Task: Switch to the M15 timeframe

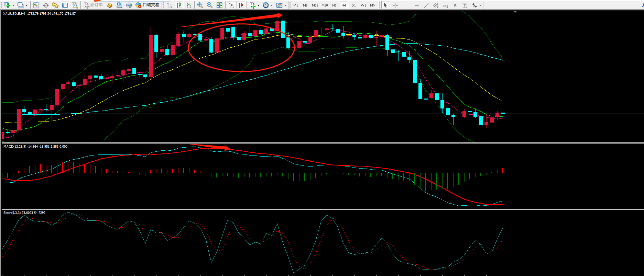Action: pyautogui.click(x=315, y=5)
